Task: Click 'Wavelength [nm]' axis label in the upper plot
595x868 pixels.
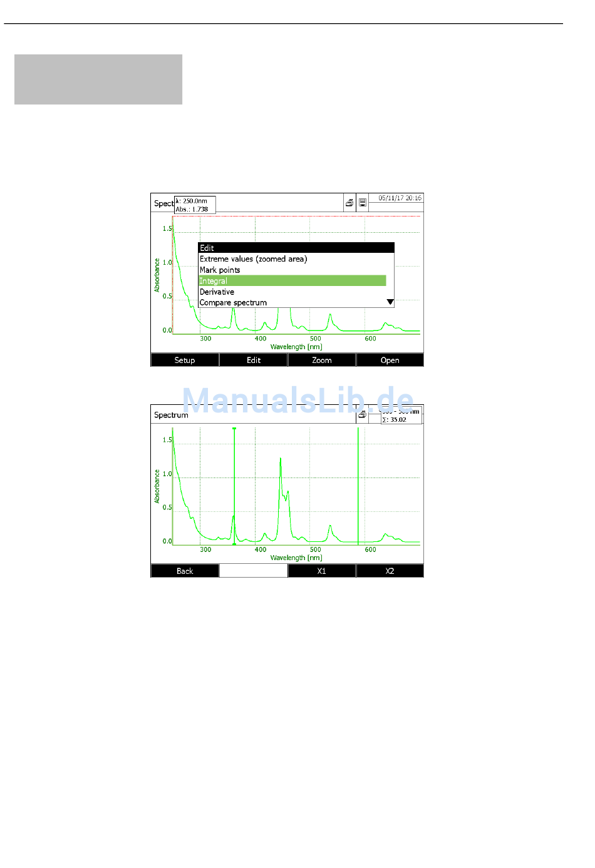Action: point(296,347)
